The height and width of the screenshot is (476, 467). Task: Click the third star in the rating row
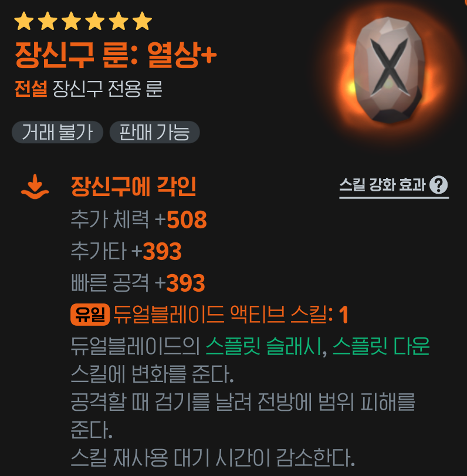pyautogui.click(x=71, y=21)
